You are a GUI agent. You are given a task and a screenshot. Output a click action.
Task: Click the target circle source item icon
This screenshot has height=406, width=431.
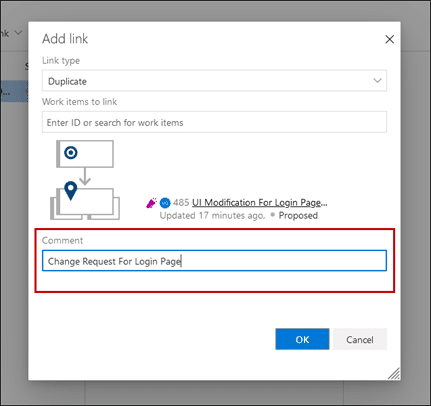tap(71, 153)
